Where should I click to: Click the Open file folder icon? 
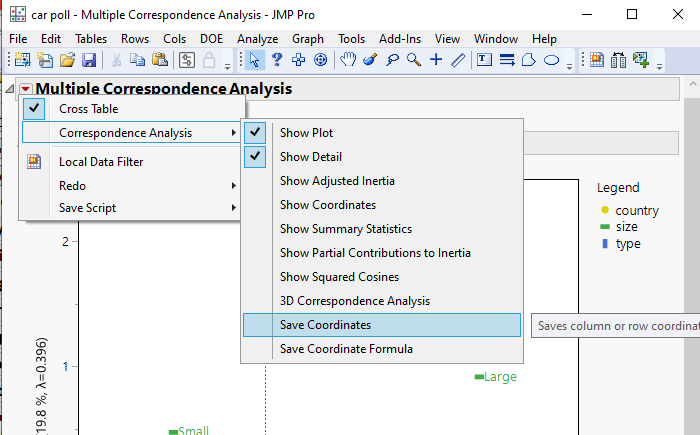(68, 60)
